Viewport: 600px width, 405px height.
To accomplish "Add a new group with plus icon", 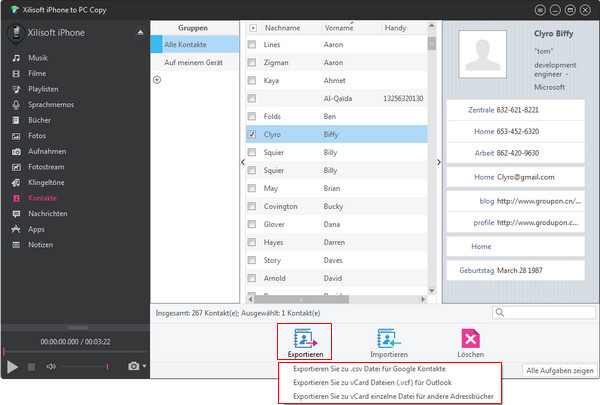I will 157,80.
